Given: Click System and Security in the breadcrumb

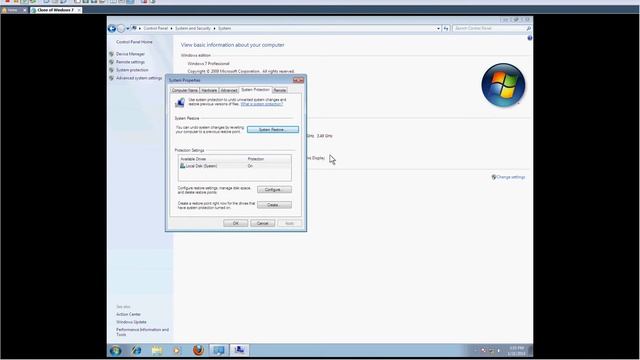Looking at the screenshot, I should (x=193, y=29).
